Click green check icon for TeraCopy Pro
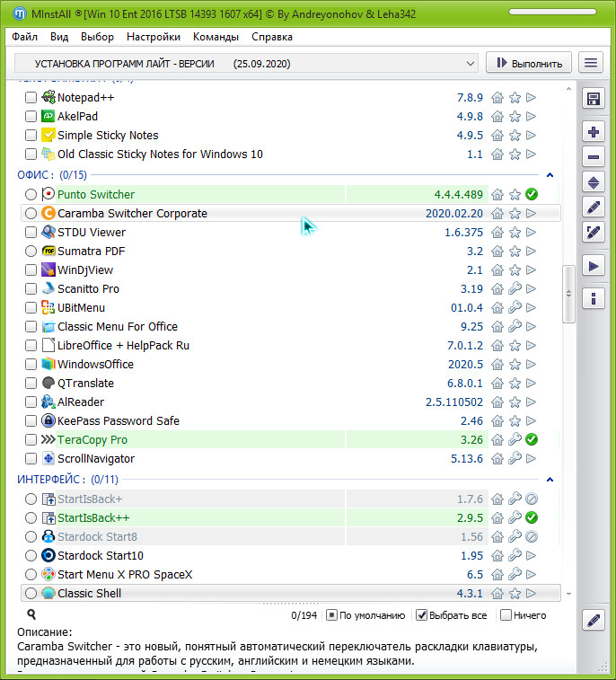This screenshot has height=680, width=616. pos(531,440)
